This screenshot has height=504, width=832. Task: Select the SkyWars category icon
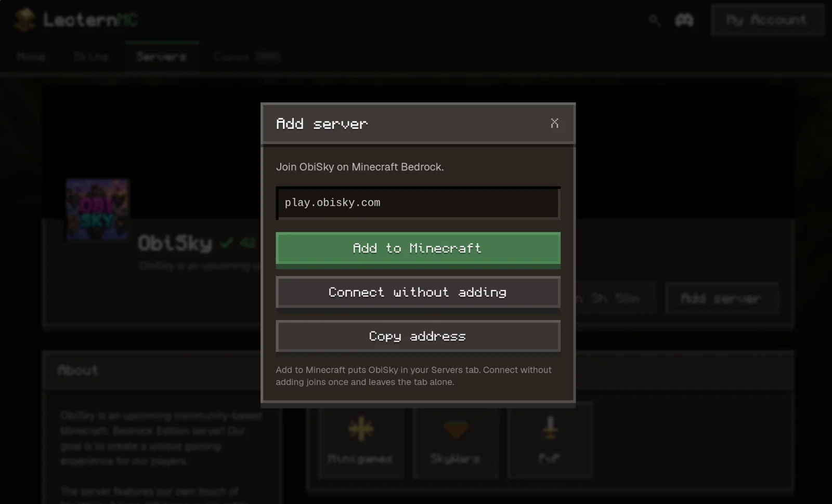coord(456,429)
